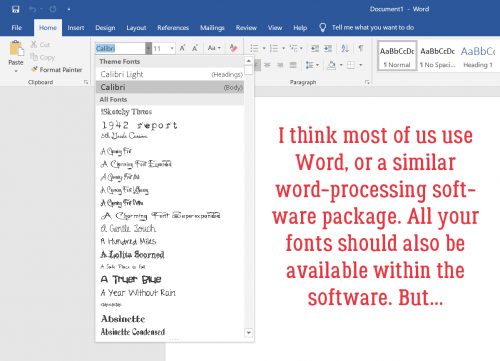Toggle Center alignment
Viewport: 500px width, 361px height.
[267, 65]
